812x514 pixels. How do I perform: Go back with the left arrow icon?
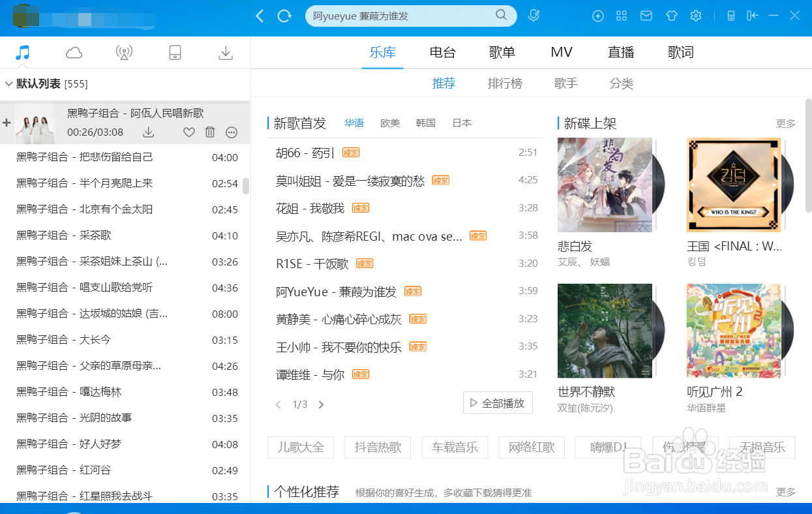pos(260,16)
